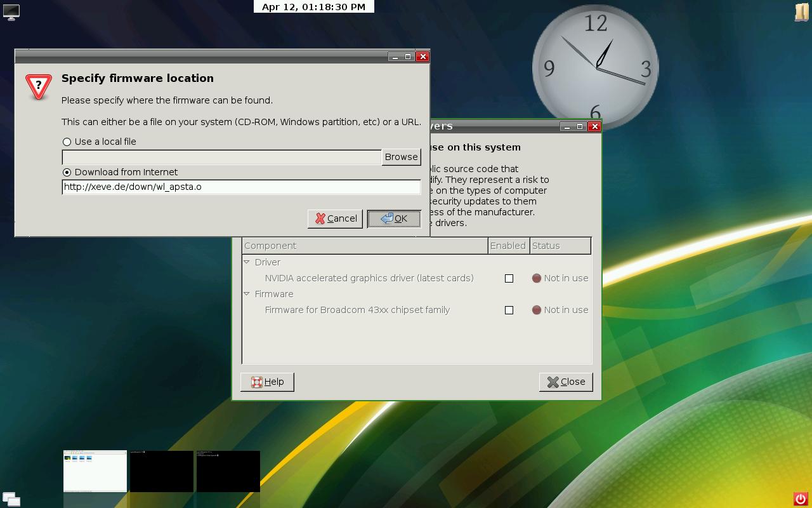Click the firmware URL text field
This screenshot has width=812, height=508.
tap(241, 187)
